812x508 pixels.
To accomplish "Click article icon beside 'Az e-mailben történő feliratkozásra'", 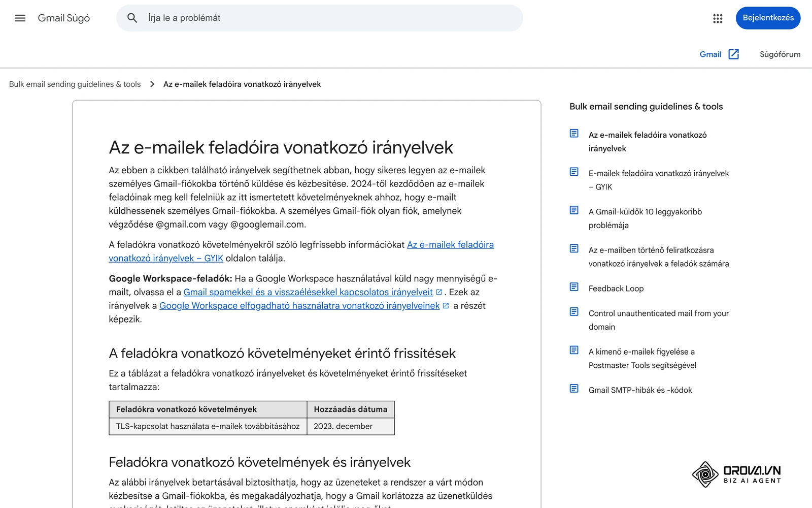I will click(574, 248).
